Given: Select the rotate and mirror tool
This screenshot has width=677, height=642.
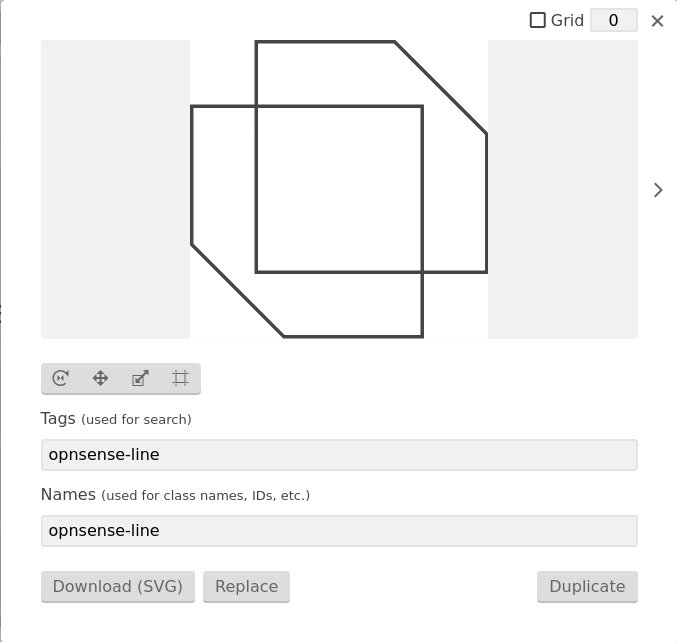Looking at the screenshot, I should (60, 378).
